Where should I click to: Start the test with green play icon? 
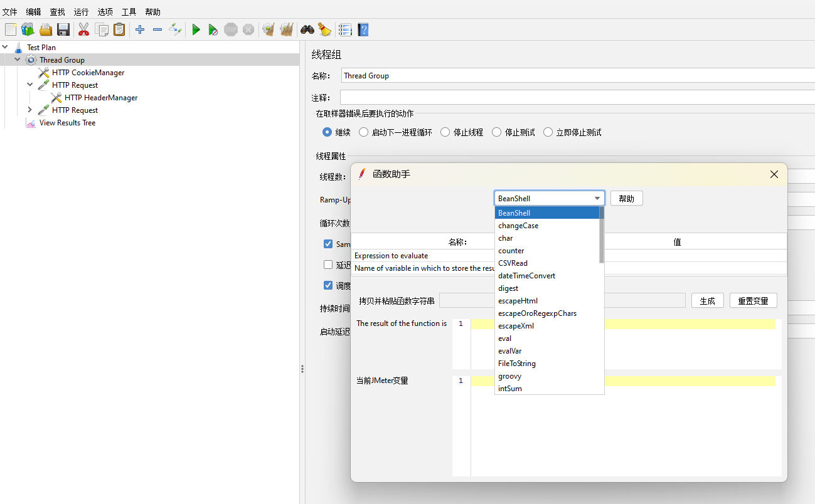(196, 29)
